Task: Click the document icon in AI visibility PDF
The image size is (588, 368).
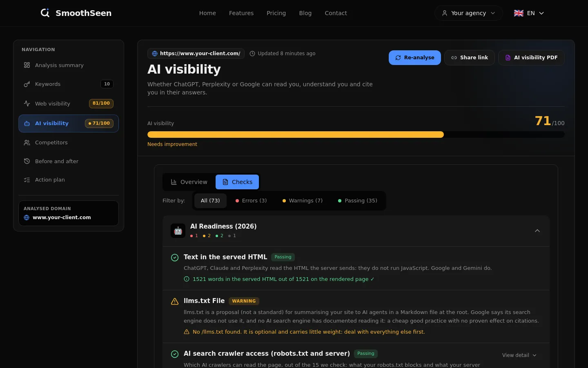Action: (x=508, y=58)
